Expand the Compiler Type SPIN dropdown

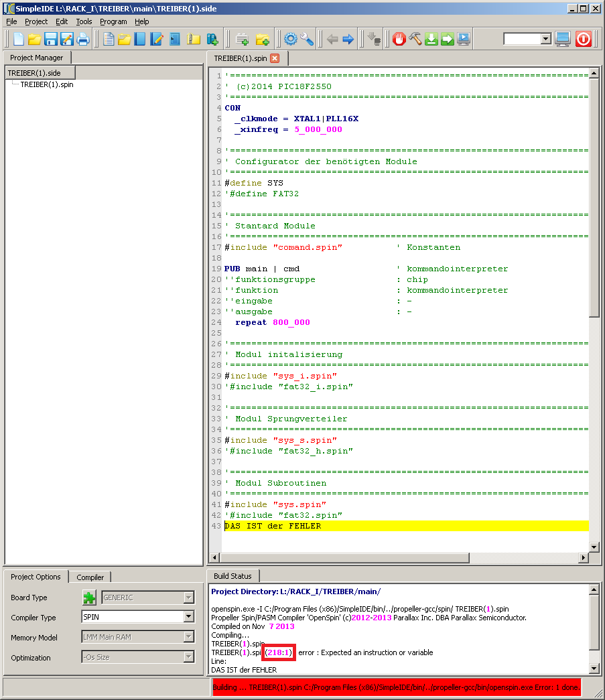tap(188, 618)
